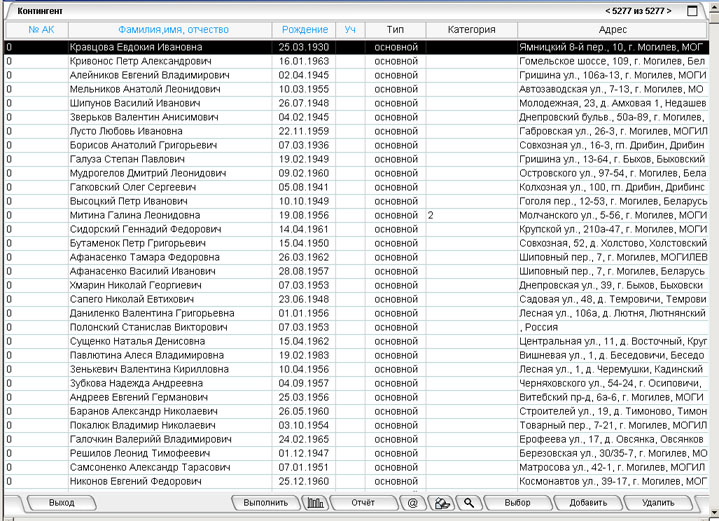Select row Шипунов Василий Иванович
The image size is (719, 521).
[356, 103]
